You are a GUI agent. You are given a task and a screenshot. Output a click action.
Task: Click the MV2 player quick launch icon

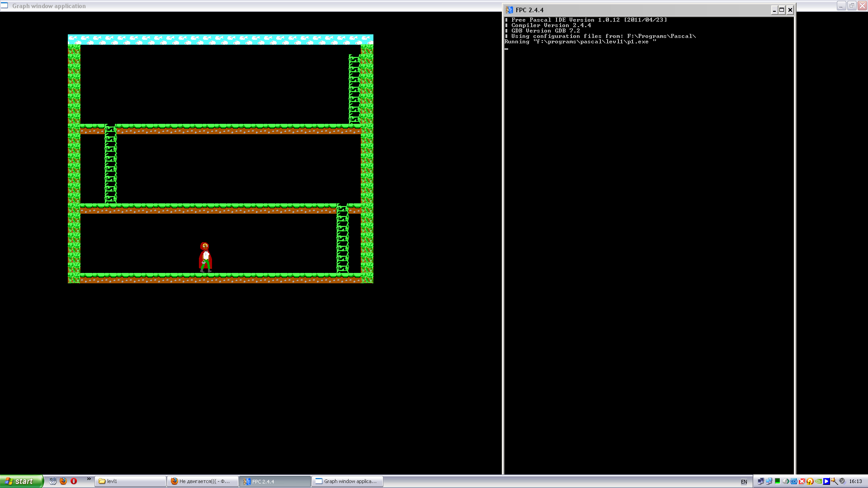tap(53, 481)
